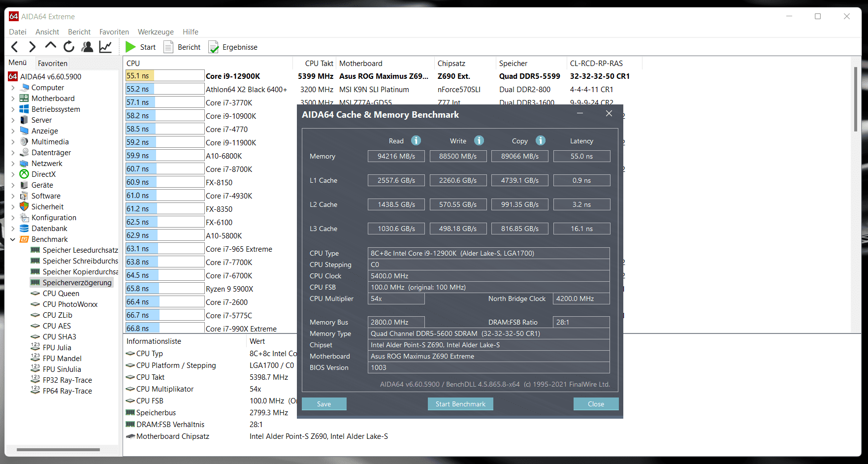Click the Netzwerk network icon
Image resolution: width=868 pixels, height=464 pixels.
pos(24,163)
